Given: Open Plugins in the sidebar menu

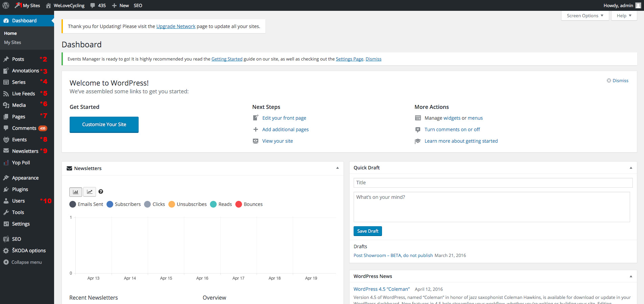Looking at the screenshot, I should [x=20, y=189].
